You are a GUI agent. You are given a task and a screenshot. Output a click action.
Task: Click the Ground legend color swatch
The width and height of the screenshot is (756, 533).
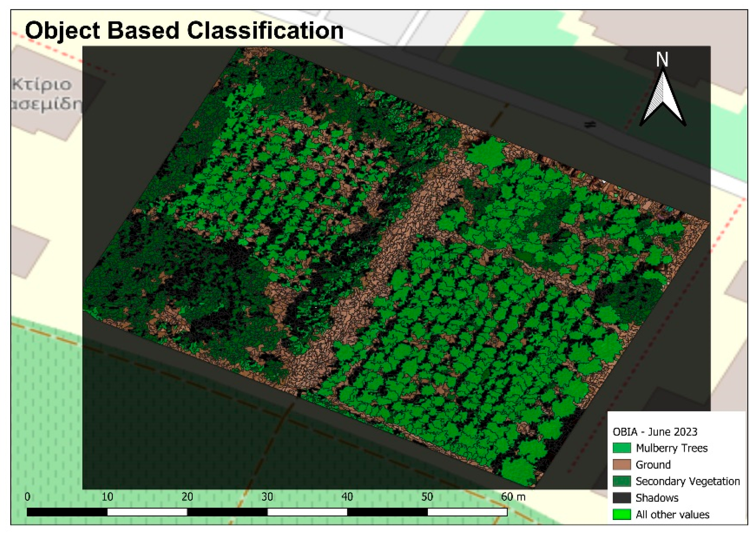(x=622, y=465)
